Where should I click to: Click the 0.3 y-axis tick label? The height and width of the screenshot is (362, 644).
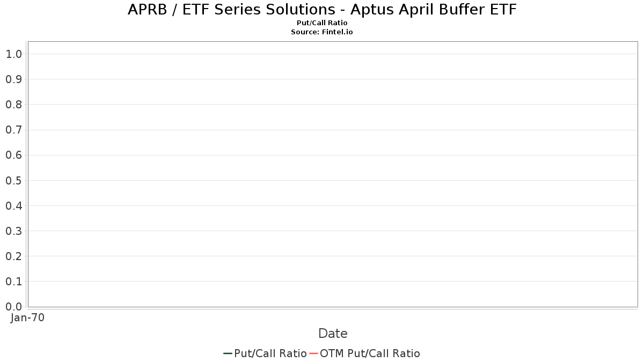(13, 231)
